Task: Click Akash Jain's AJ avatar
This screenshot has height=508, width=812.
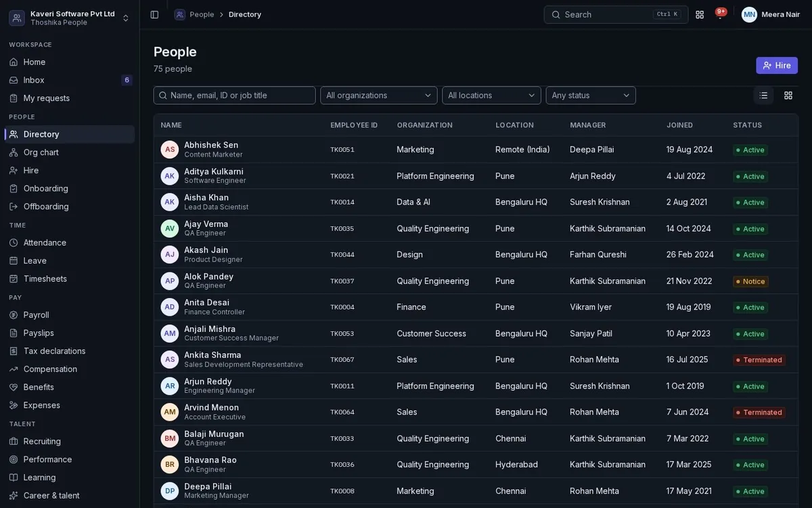Action: [170, 255]
